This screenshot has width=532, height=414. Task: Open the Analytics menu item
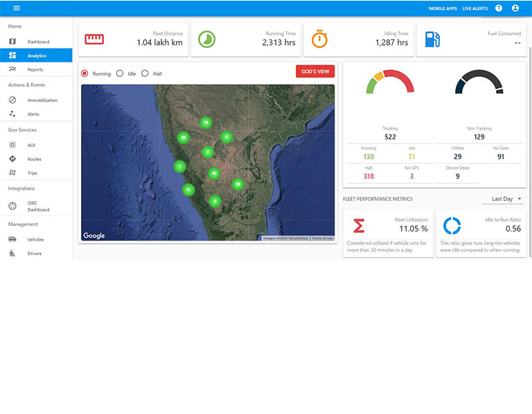pyautogui.click(x=37, y=55)
